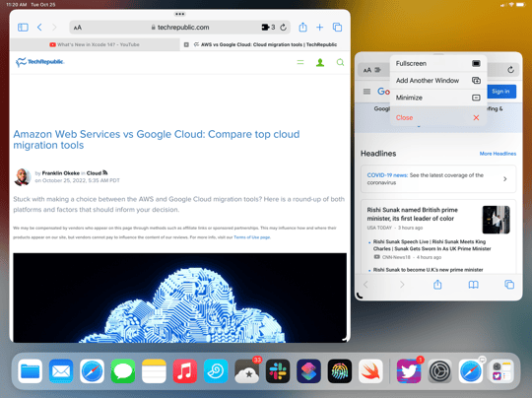Image resolution: width=532 pixels, height=398 pixels.
Task: Click the TechRepublic logo
Action: coord(39,62)
